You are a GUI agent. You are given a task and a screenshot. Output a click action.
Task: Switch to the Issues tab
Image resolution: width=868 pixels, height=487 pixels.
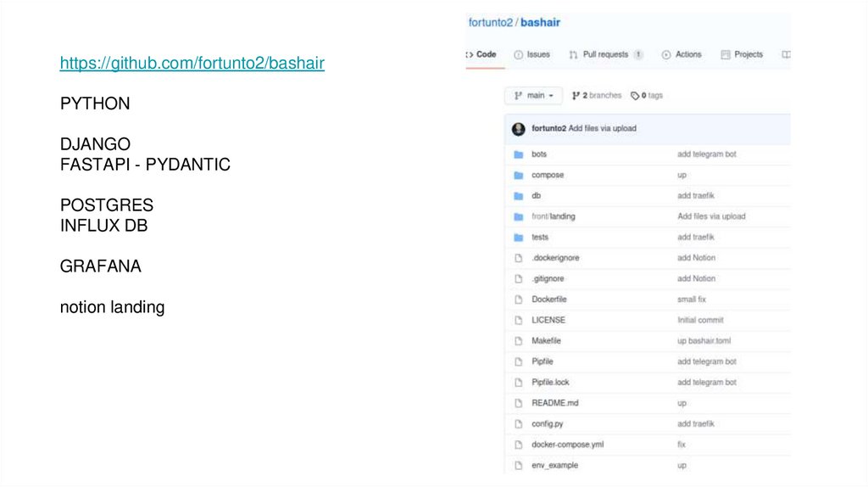coord(531,54)
